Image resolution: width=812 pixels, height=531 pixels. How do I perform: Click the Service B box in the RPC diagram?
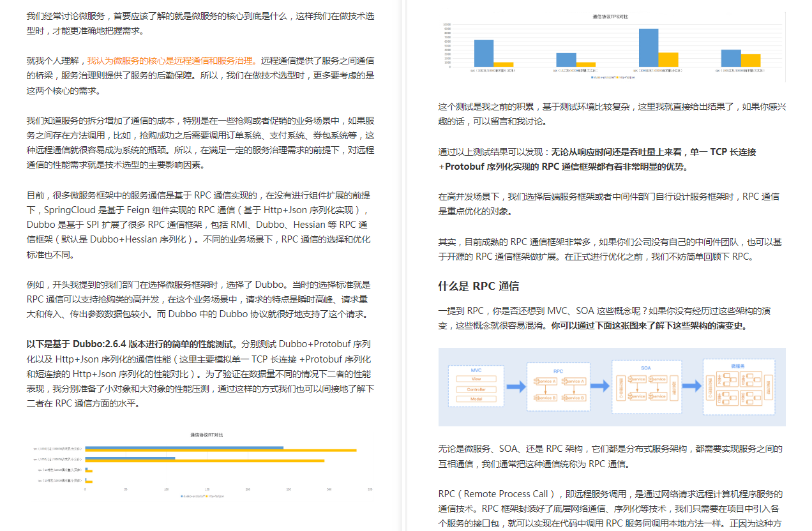[x=545, y=398]
